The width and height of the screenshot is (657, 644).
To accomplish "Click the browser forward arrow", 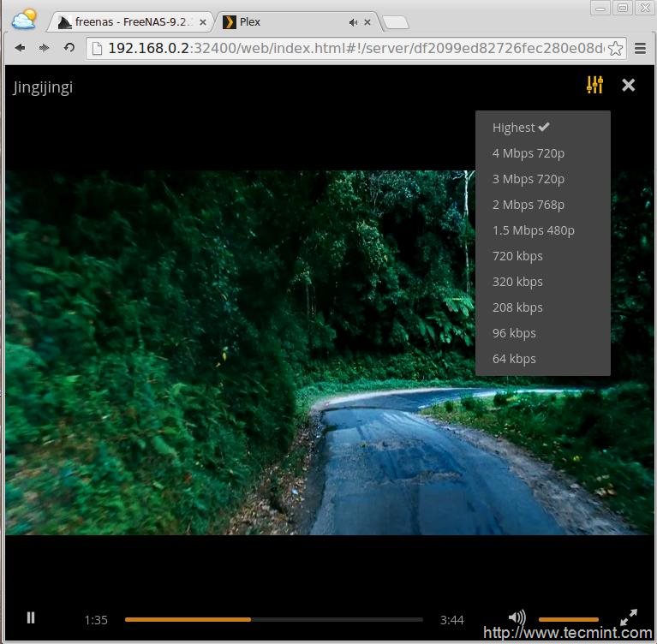I will [44, 49].
